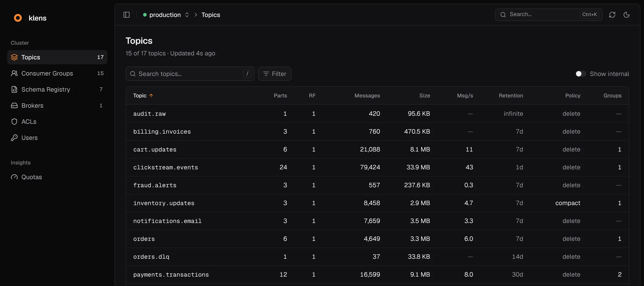Click the Users key icon
This screenshot has width=644, height=286.
[x=14, y=138]
